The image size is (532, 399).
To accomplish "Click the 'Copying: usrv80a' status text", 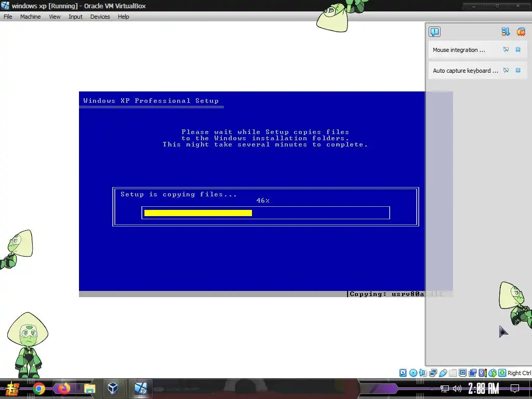I will [387, 294].
